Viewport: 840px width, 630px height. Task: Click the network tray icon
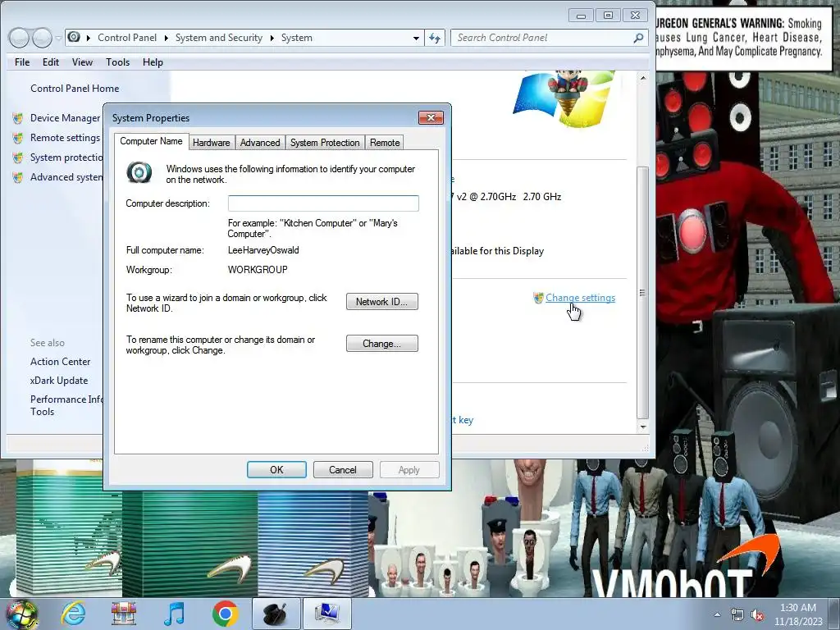click(737, 614)
